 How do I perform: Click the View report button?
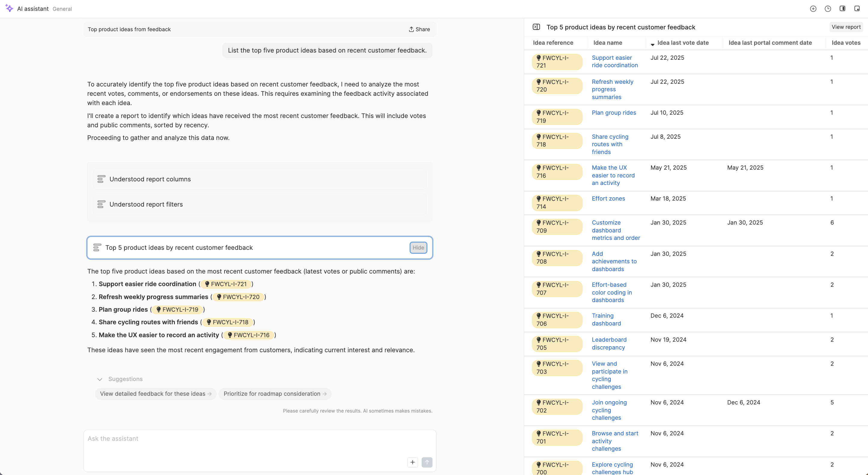846,27
